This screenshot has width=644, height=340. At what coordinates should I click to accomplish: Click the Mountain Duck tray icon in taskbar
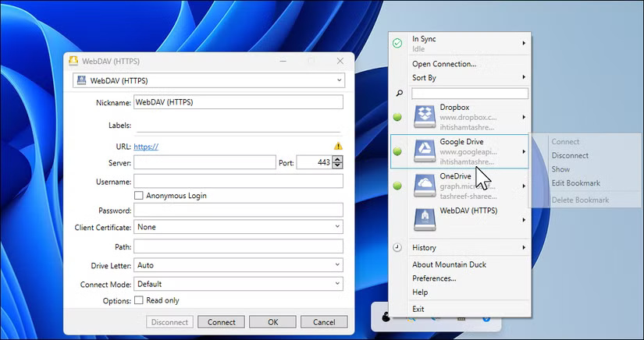coord(386,317)
